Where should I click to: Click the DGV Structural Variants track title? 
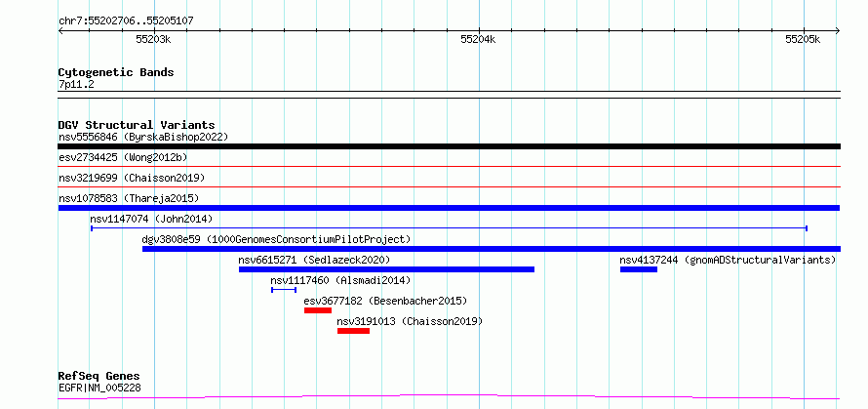coord(137,125)
